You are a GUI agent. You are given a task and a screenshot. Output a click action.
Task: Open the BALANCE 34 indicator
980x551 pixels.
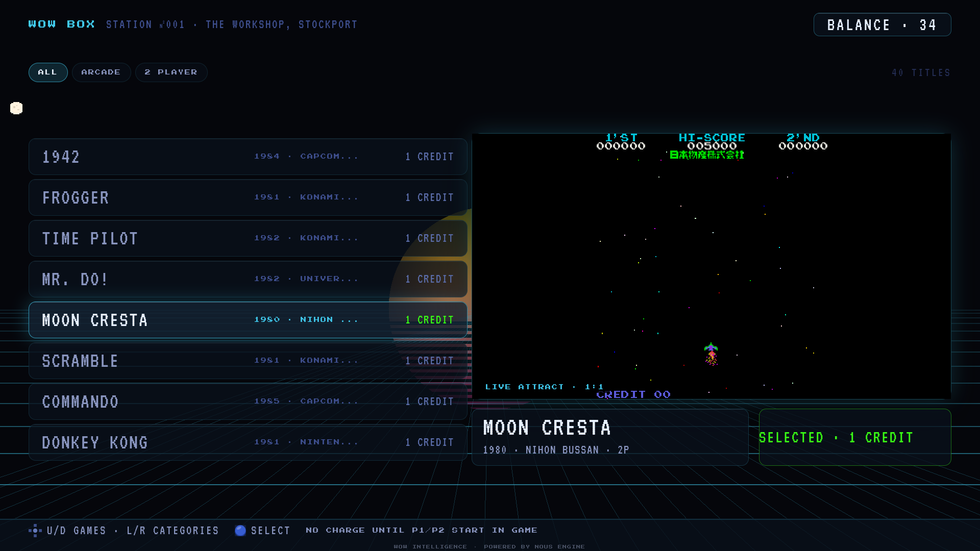pos(882,24)
